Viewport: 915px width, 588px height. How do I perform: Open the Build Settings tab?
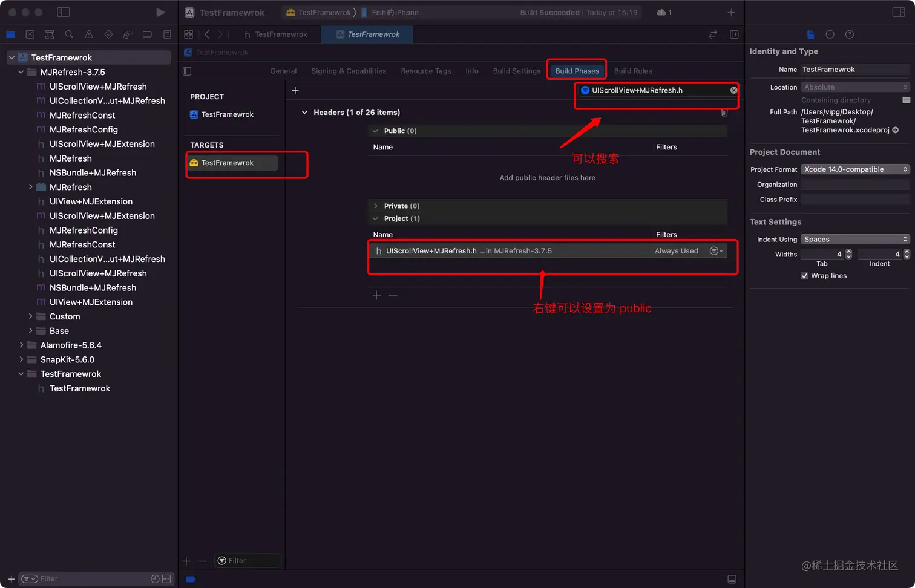click(x=517, y=71)
